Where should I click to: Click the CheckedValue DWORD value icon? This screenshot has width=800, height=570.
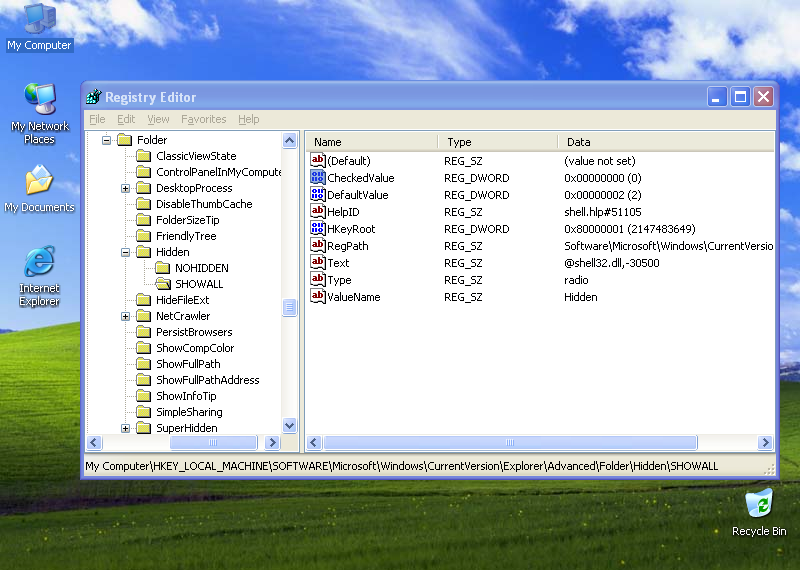317,178
